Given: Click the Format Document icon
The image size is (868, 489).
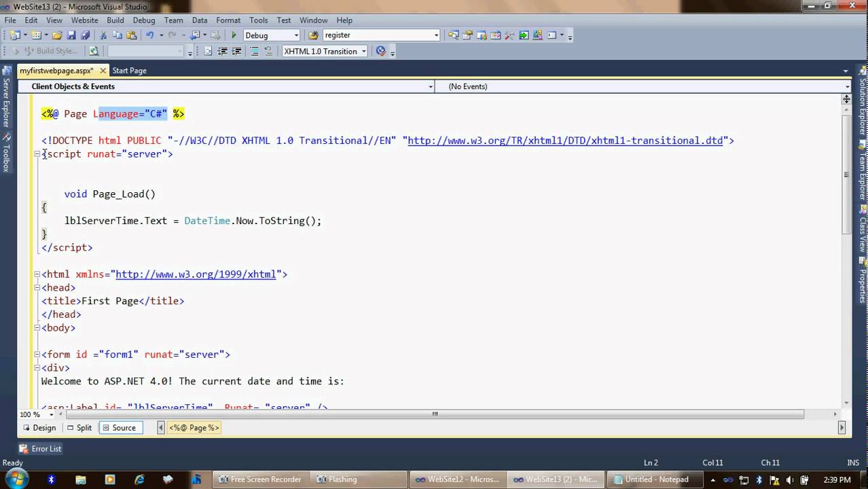Looking at the screenshot, I should pyautogui.click(x=208, y=51).
